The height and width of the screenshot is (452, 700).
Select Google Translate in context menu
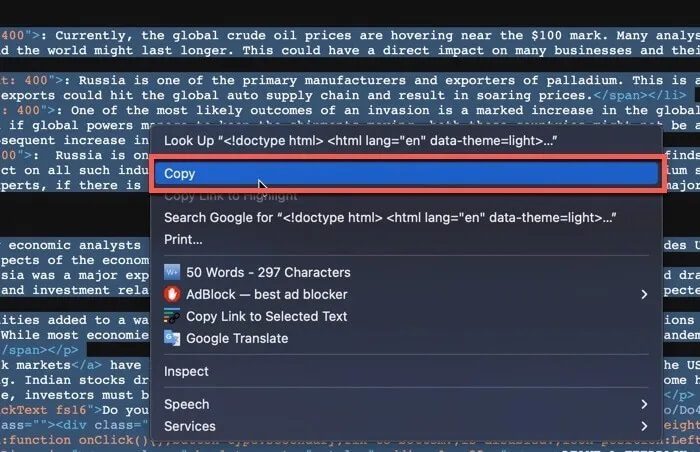click(237, 339)
